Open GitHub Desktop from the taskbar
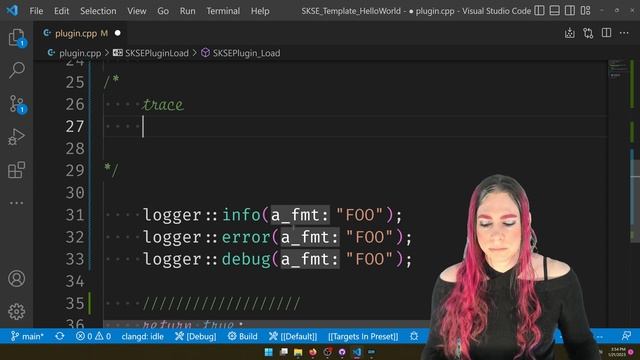This screenshot has width=640, height=360. pyautogui.click(x=342, y=352)
